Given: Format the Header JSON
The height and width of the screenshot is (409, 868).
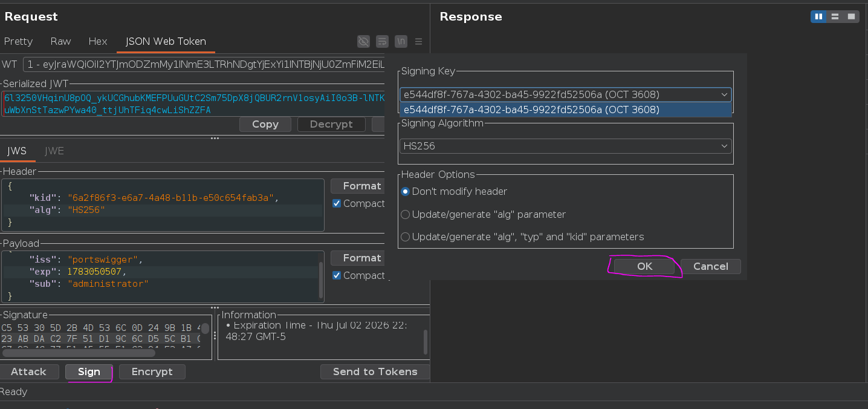Looking at the screenshot, I should [x=358, y=186].
